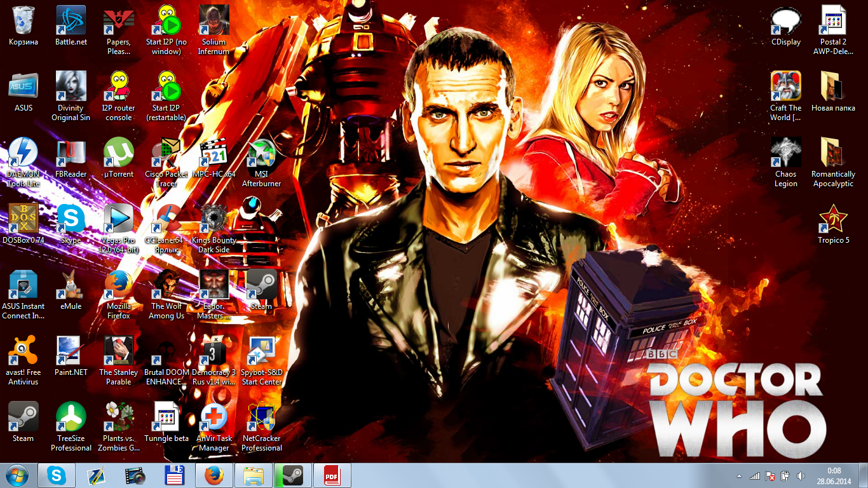Select the eMule desktop shortcut

pos(71,290)
